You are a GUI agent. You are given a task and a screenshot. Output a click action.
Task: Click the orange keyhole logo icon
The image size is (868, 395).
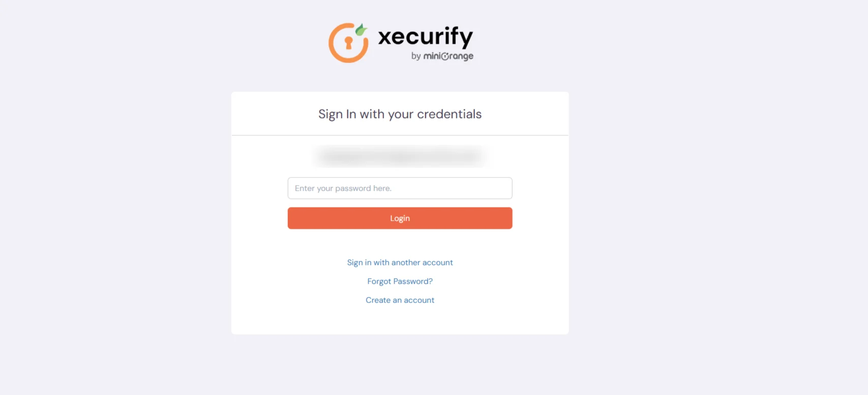point(349,43)
